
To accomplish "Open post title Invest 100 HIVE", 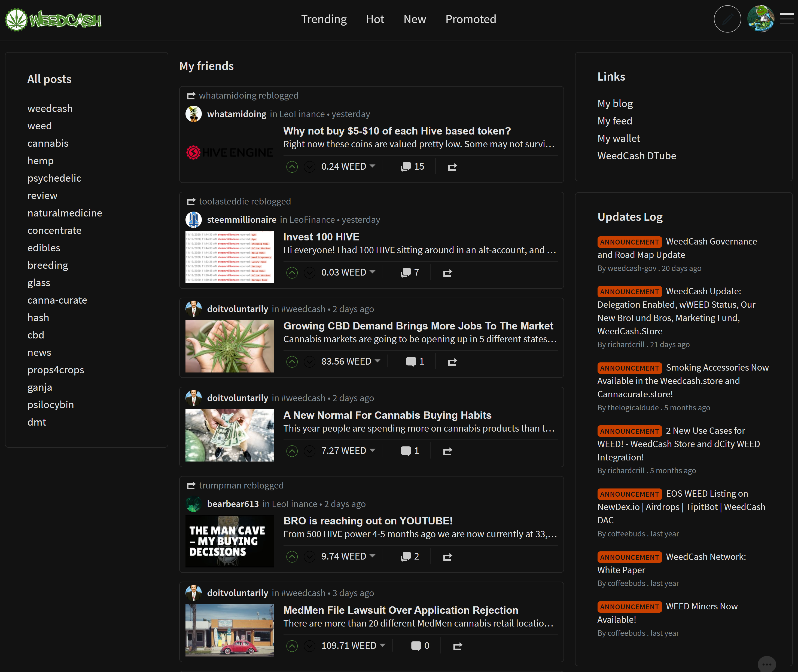I will click(321, 237).
